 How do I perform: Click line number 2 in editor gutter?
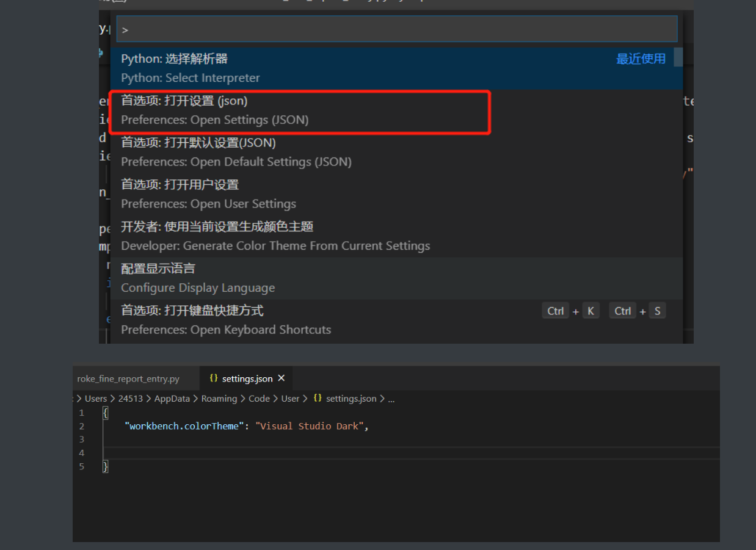pos(82,426)
